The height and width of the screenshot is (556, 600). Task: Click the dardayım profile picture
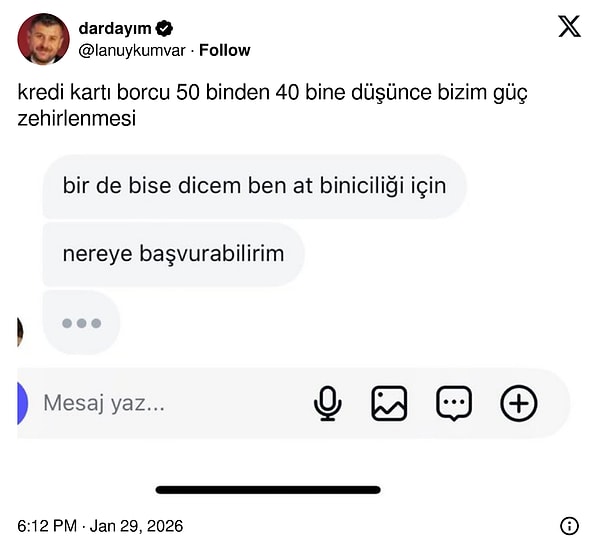pyautogui.click(x=43, y=39)
